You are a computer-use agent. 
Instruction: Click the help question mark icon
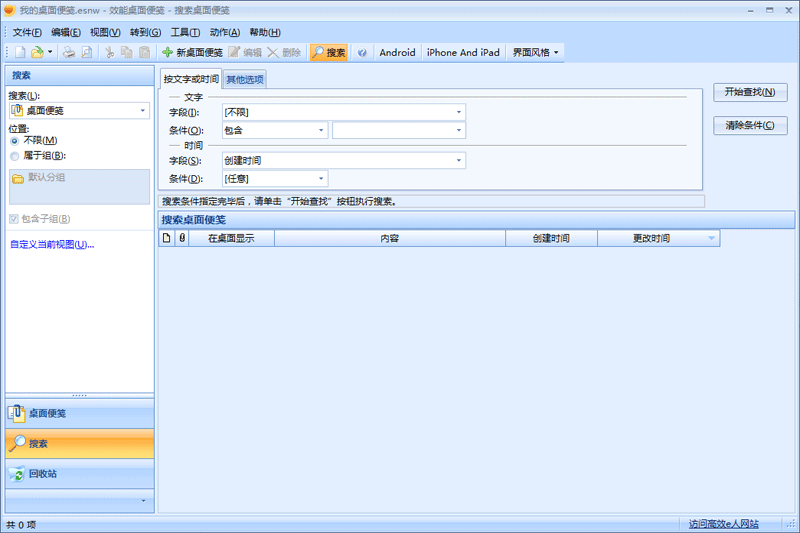[362, 52]
